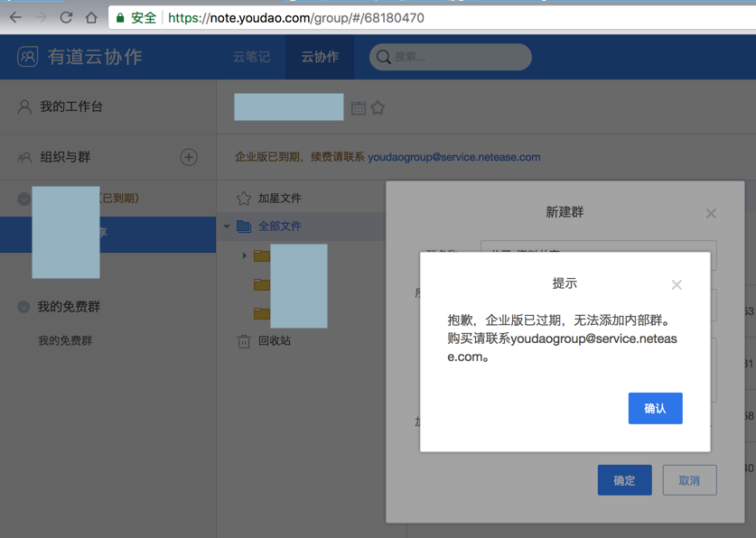The width and height of the screenshot is (756, 538).
Task: Close the 新建群 dialog with the X
Action: click(x=711, y=213)
